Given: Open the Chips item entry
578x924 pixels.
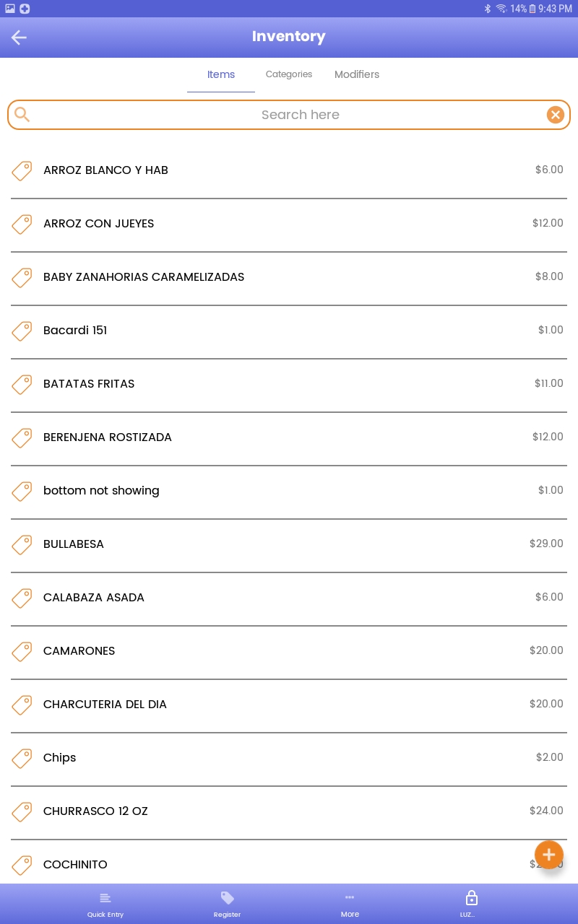Looking at the screenshot, I should click(60, 758).
